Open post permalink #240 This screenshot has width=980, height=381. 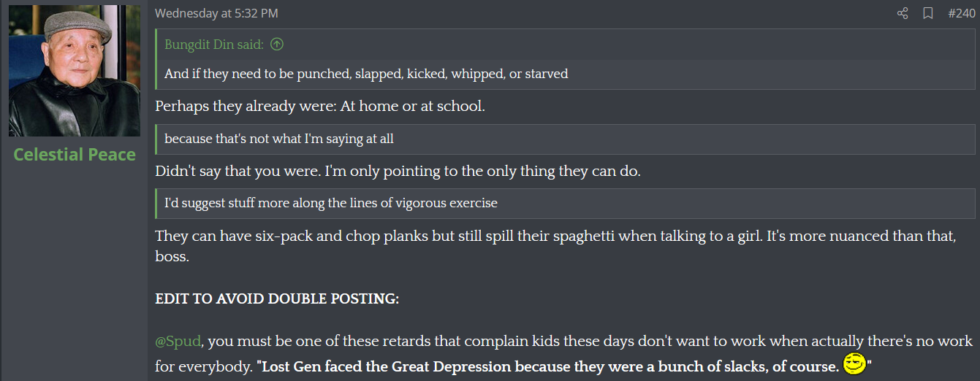[961, 13]
